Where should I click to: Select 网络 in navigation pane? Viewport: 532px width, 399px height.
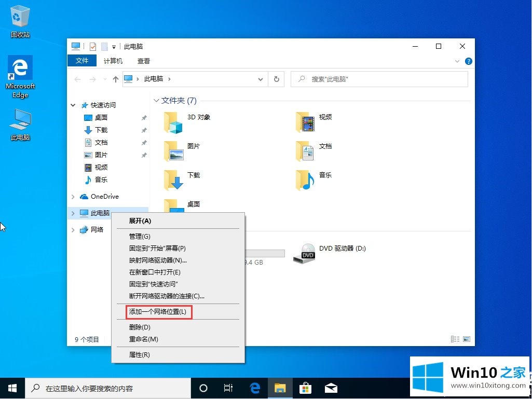[97, 230]
